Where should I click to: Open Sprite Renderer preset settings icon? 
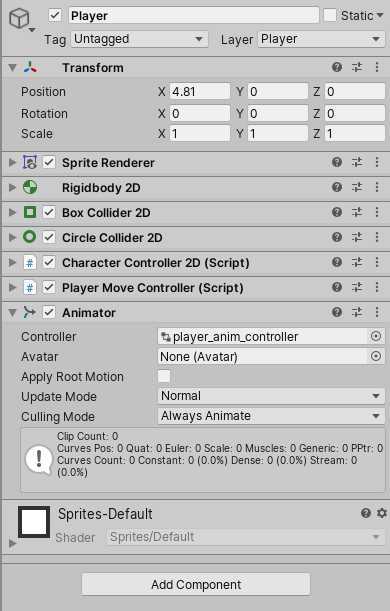[357, 162]
